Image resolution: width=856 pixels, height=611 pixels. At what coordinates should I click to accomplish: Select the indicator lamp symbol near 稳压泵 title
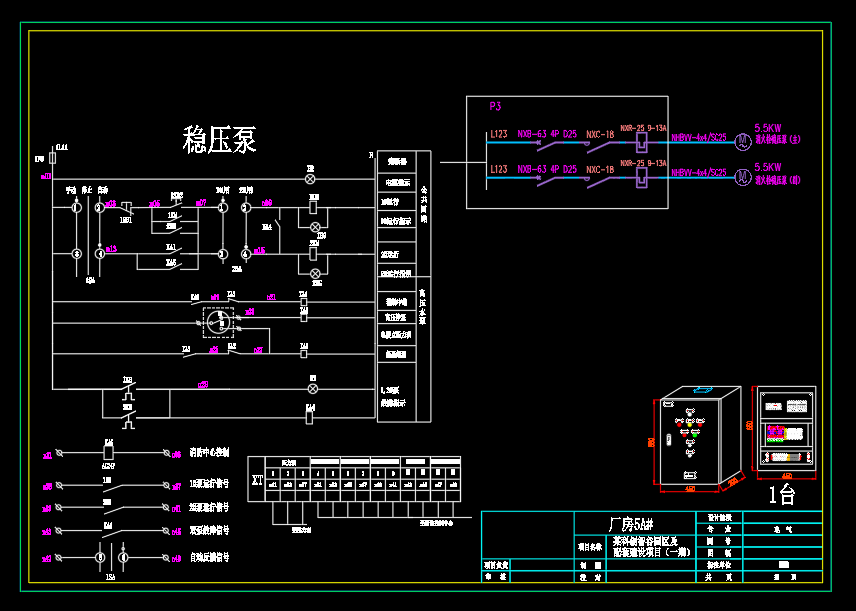pos(310,179)
